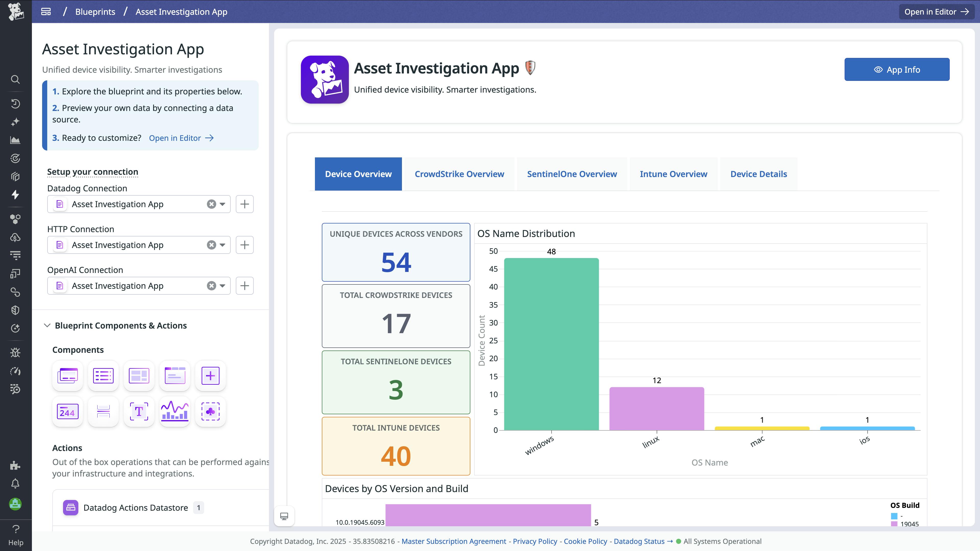Open the Datadog Actions Datastore icon

pyautogui.click(x=71, y=507)
